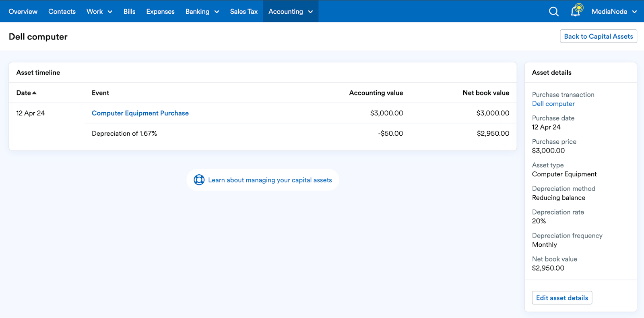Select the 12 Apr 24 timeline date

(31, 113)
